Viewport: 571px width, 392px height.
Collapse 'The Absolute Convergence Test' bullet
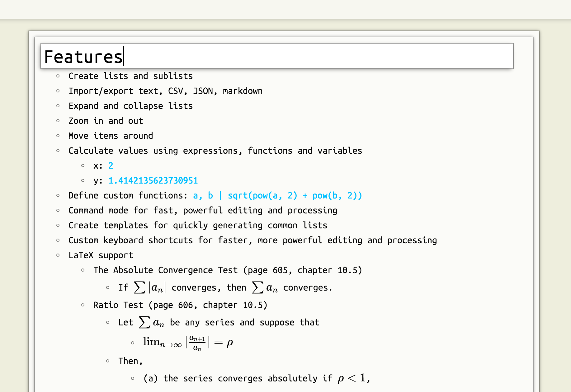point(83,270)
